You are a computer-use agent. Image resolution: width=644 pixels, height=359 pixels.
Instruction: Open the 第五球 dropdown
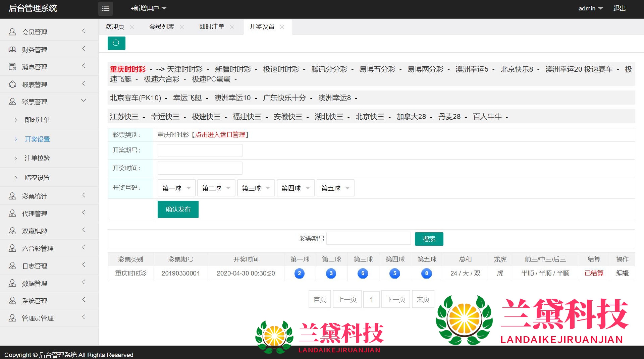point(335,188)
